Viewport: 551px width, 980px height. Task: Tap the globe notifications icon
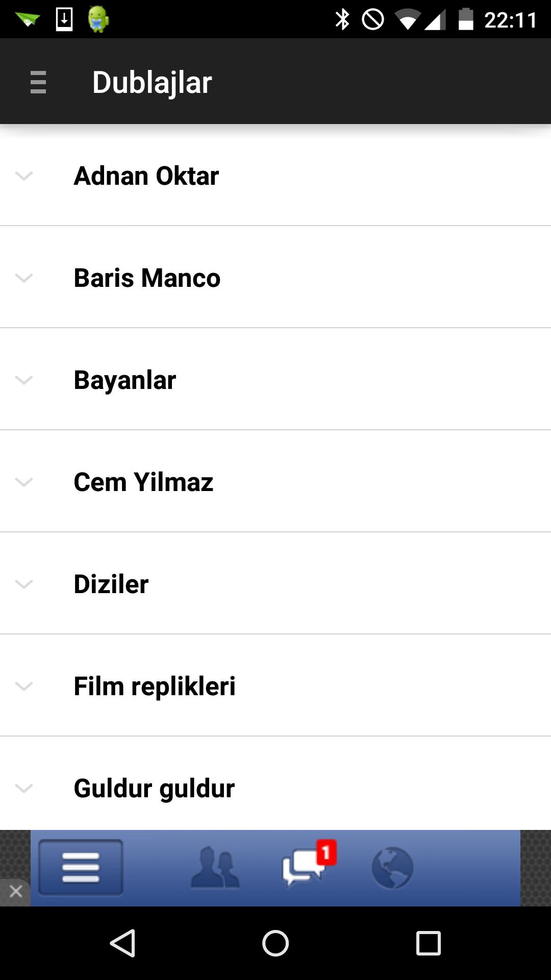coord(392,868)
